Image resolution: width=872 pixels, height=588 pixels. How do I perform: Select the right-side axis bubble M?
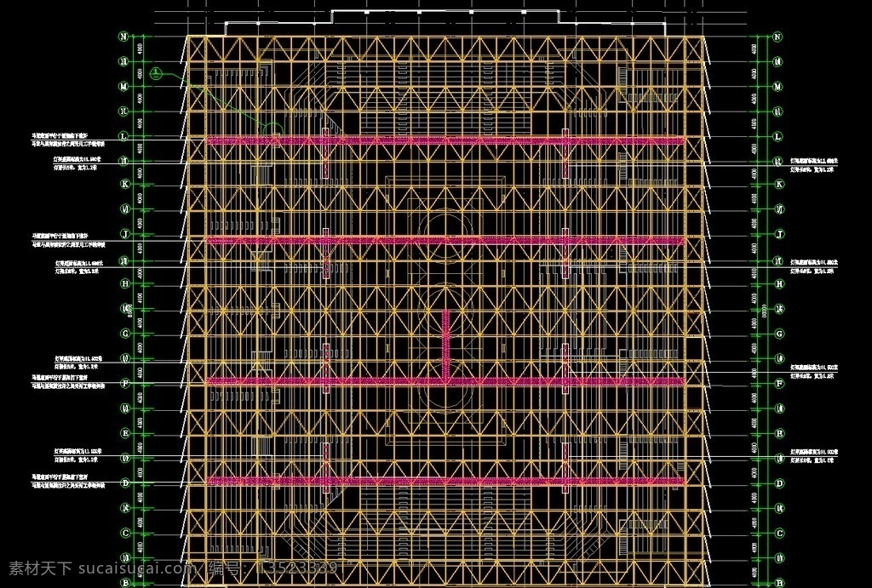coord(778,87)
